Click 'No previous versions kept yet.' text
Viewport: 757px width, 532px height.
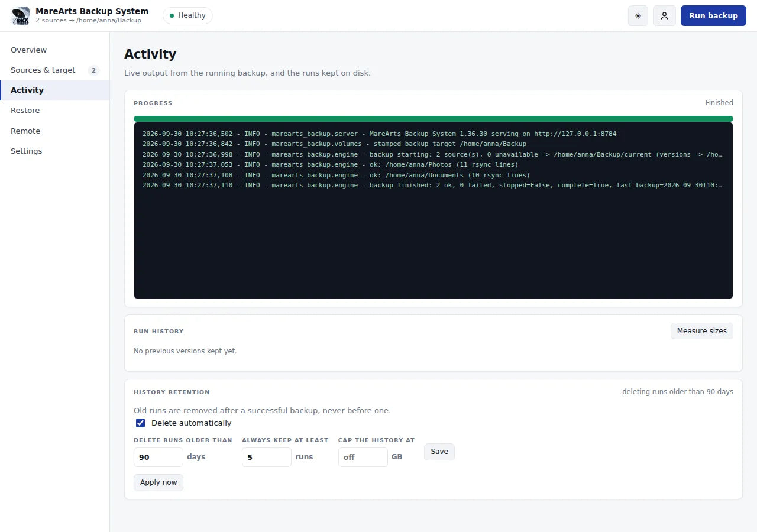pyautogui.click(x=185, y=351)
